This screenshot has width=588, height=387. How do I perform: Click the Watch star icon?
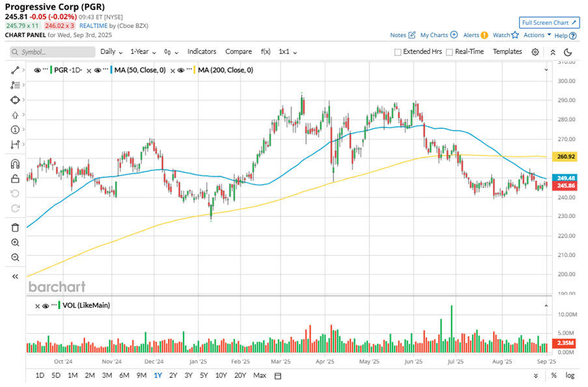click(x=515, y=35)
